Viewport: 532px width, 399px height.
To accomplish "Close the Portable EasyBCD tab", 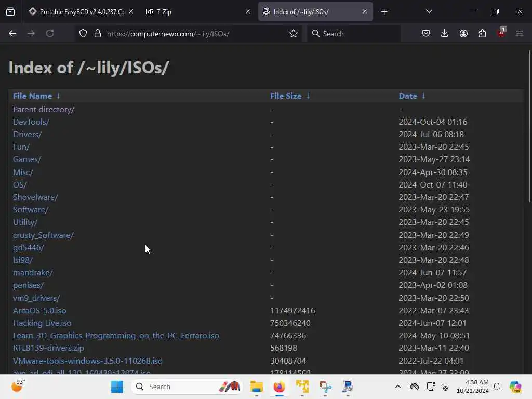I will pyautogui.click(x=131, y=12).
